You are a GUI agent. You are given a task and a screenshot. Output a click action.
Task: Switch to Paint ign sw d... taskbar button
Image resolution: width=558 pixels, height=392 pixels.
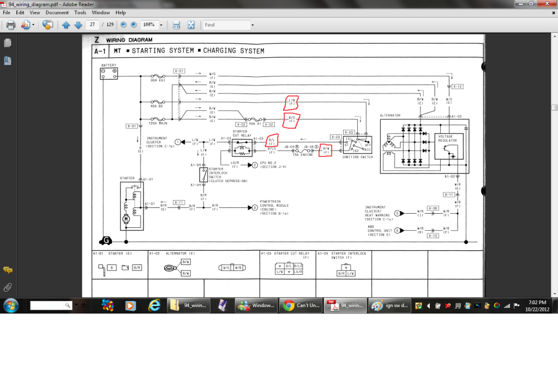[389, 305]
